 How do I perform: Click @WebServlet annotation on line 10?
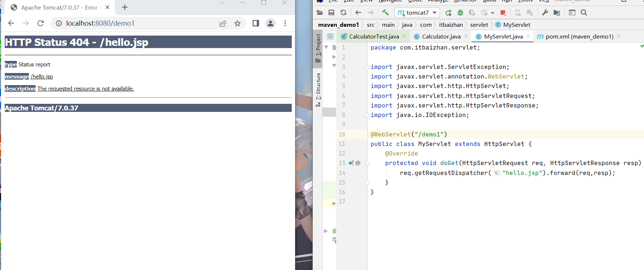[391, 134]
